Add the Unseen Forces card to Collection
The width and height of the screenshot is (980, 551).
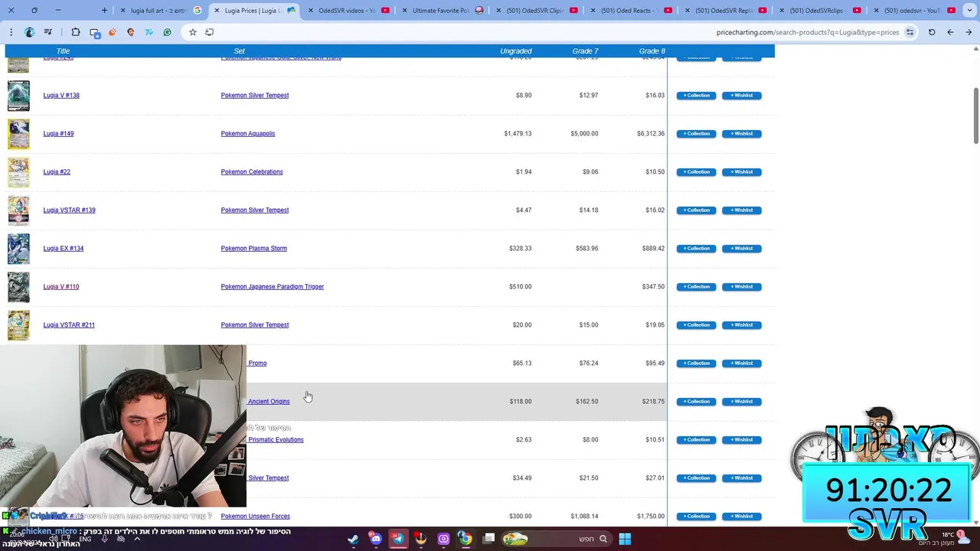pos(696,517)
